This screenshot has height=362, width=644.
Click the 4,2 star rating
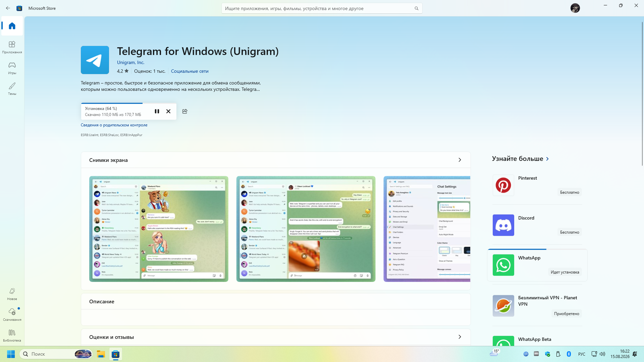click(123, 71)
